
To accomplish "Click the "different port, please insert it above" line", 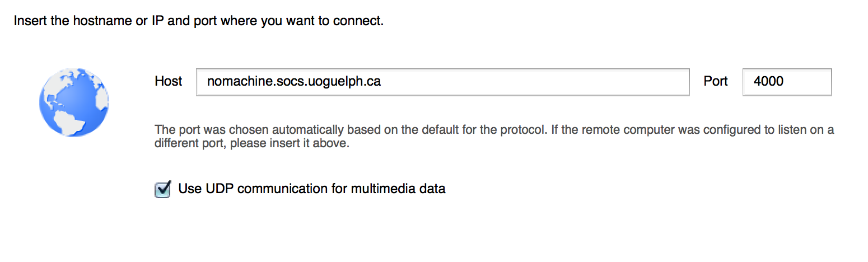I will pyautogui.click(x=251, y=143).
